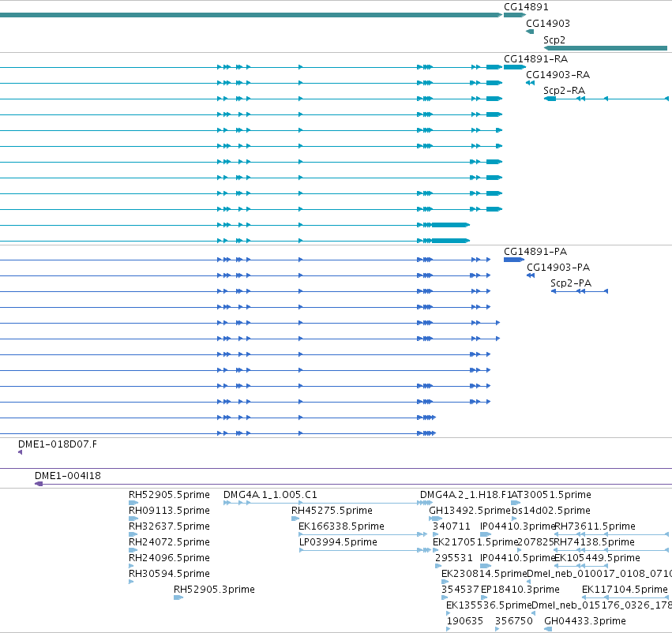The width and height of the screenshot is (672, 633).
Task: Open the 295531 feature label
Action: (x=454, y=558)
